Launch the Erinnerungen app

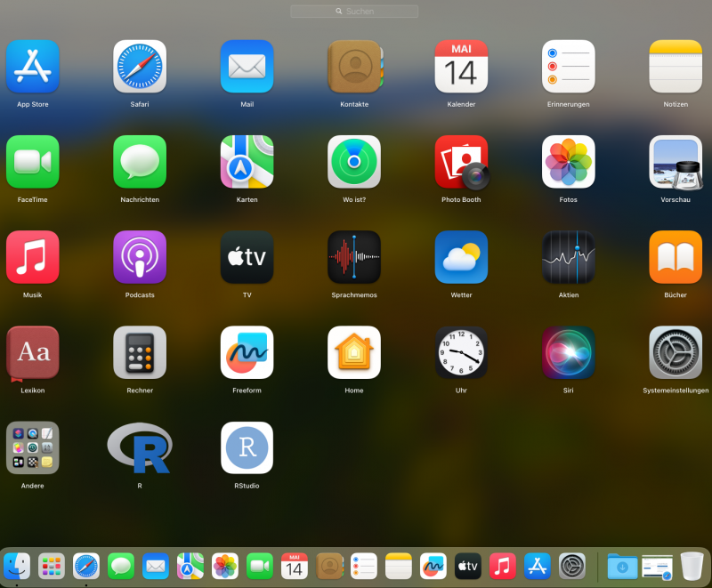coord(569,67)
